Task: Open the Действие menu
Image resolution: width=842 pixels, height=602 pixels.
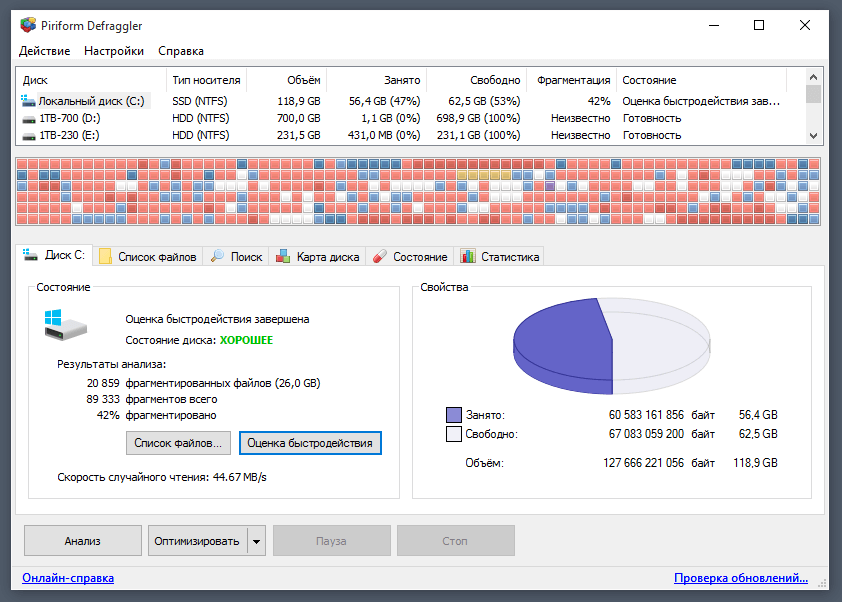Action: [44, 51]
